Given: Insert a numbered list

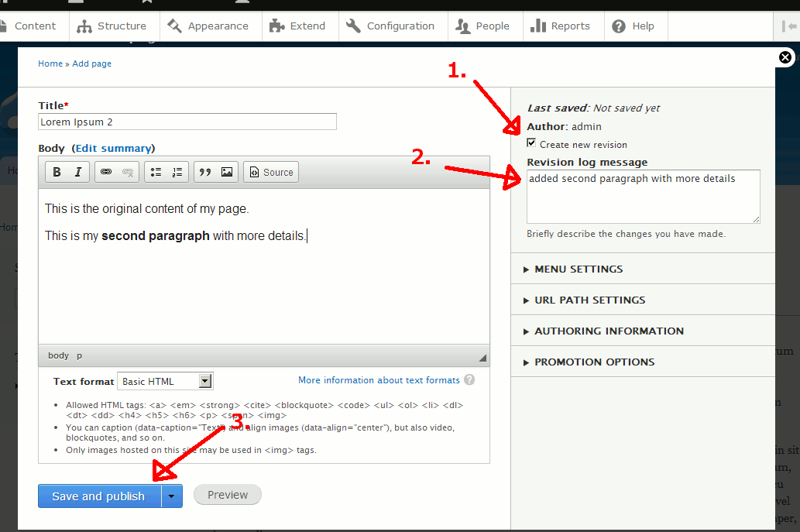Looking at the screenshot, I should [177, 173].
